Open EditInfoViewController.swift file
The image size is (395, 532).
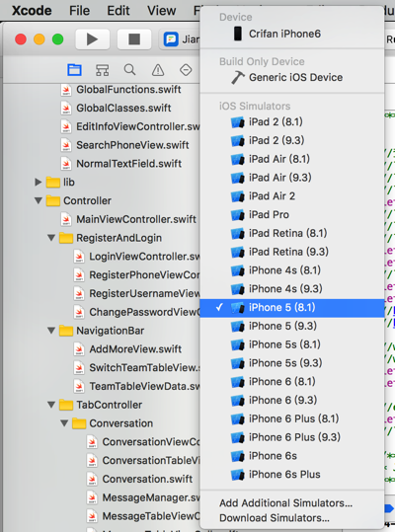tap(138, 127)
